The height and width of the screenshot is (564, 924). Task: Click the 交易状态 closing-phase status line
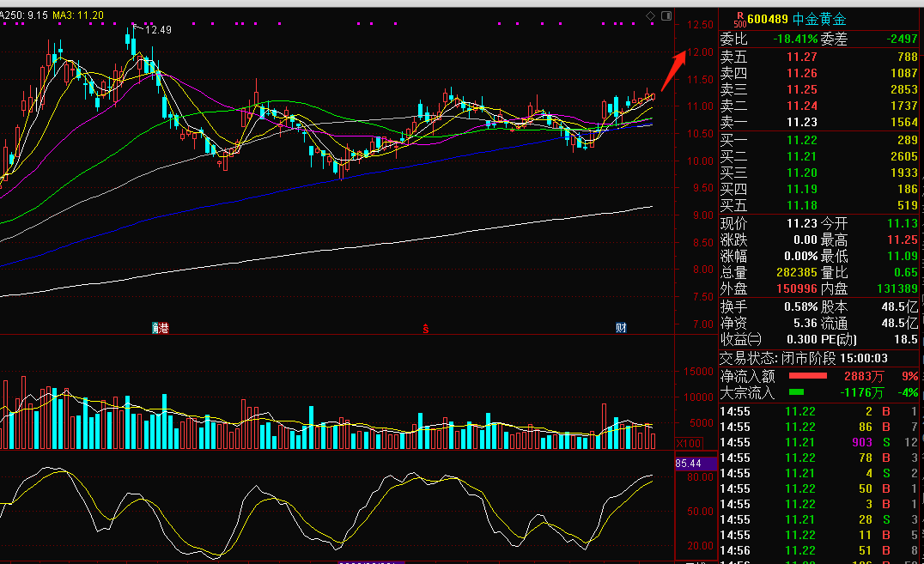[804, 358]
